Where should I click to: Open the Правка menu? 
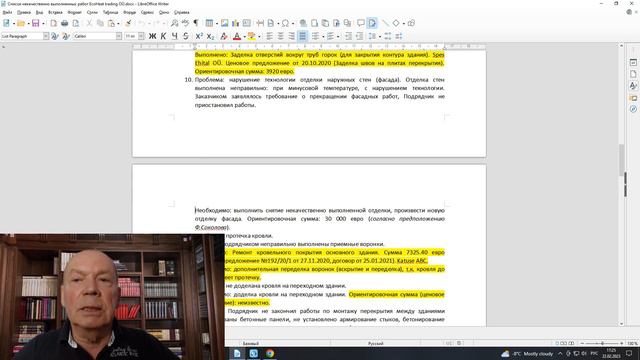tap(24, 13)
